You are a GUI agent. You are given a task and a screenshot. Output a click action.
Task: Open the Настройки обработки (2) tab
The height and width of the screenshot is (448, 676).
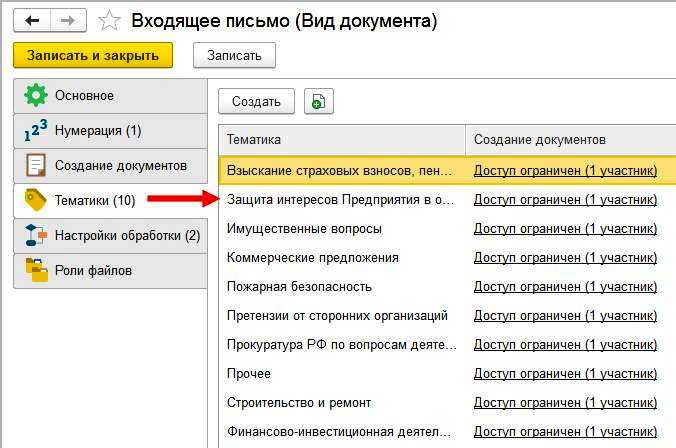(x=110, y=236)
